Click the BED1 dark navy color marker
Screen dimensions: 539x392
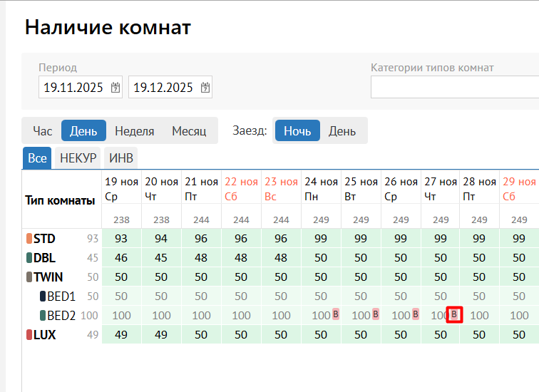point(43,296)
